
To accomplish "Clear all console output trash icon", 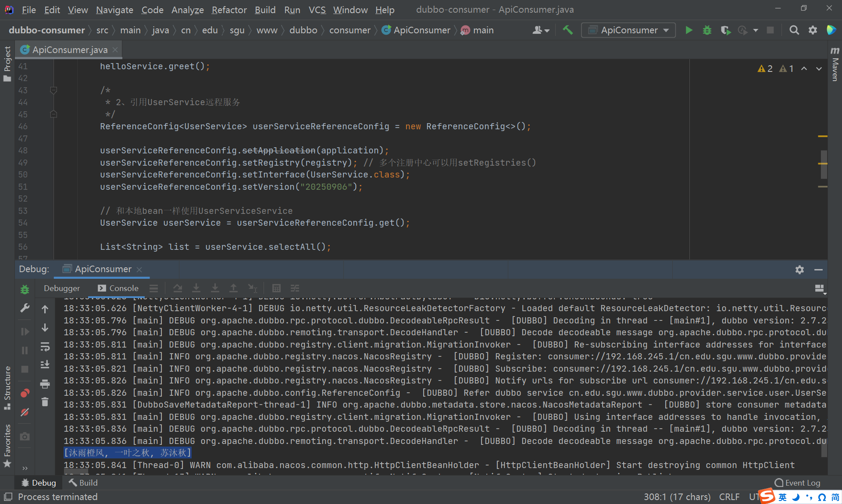I will [x=45, y=401].
